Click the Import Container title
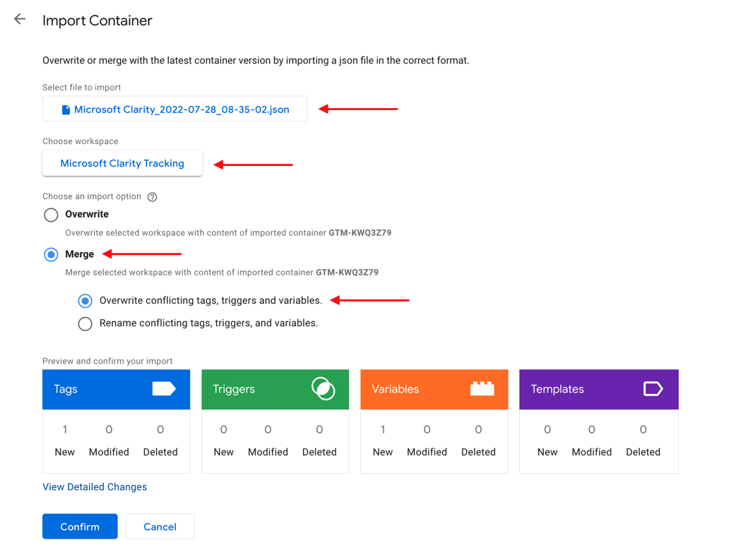Viewport: 729px width, 560px height. point(97,20)
